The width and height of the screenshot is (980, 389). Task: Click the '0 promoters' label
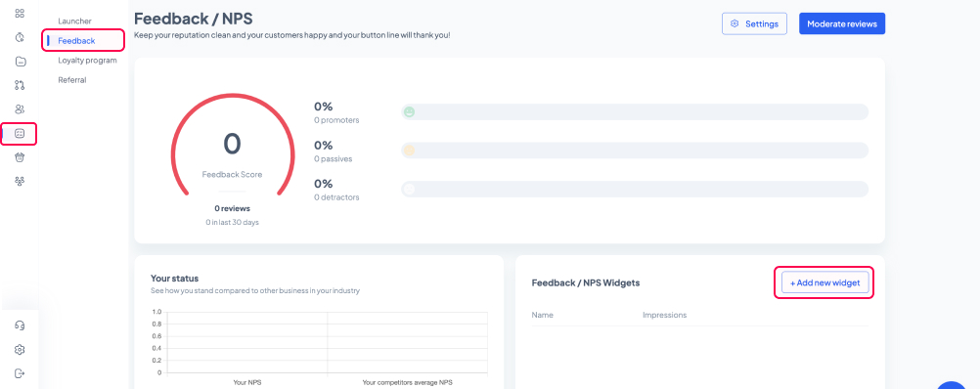click(336, 120)
